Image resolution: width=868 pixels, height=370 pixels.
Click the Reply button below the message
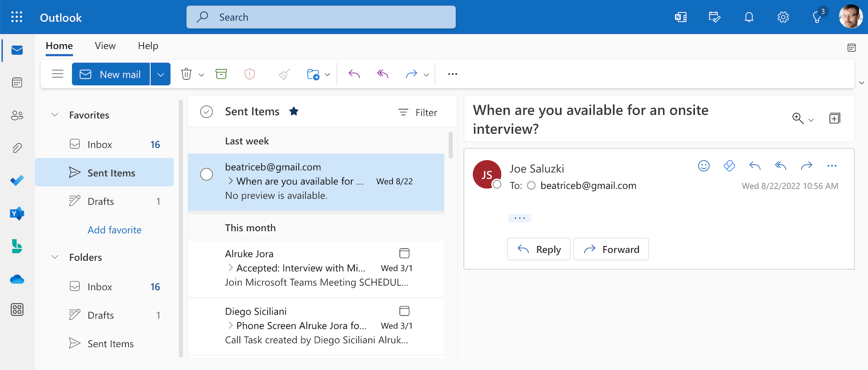click(x=538, y=249)
